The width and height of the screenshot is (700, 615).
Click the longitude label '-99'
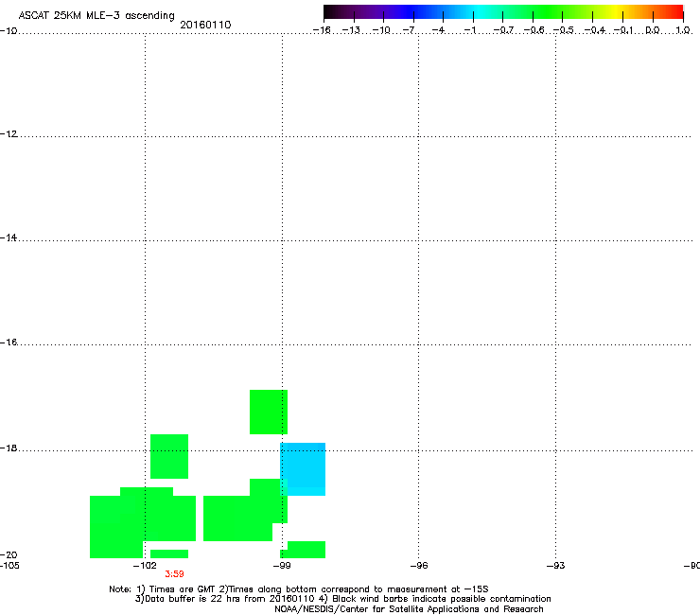[282, 566]
